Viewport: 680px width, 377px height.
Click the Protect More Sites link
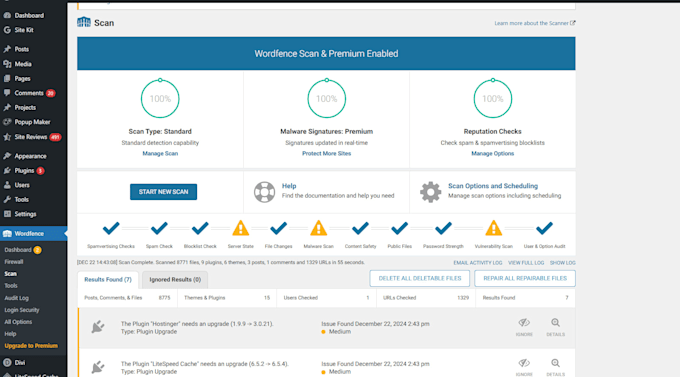coord(327,153)
